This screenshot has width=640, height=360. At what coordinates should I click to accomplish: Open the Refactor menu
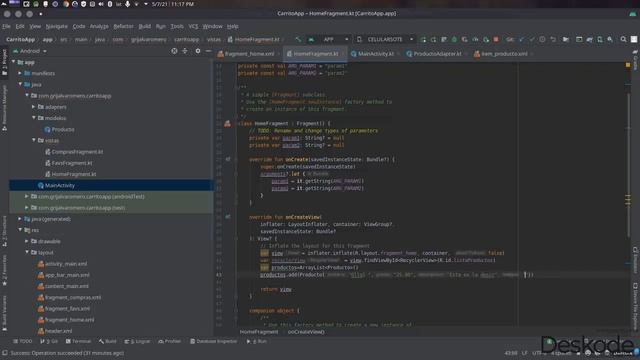click(123, 26)
